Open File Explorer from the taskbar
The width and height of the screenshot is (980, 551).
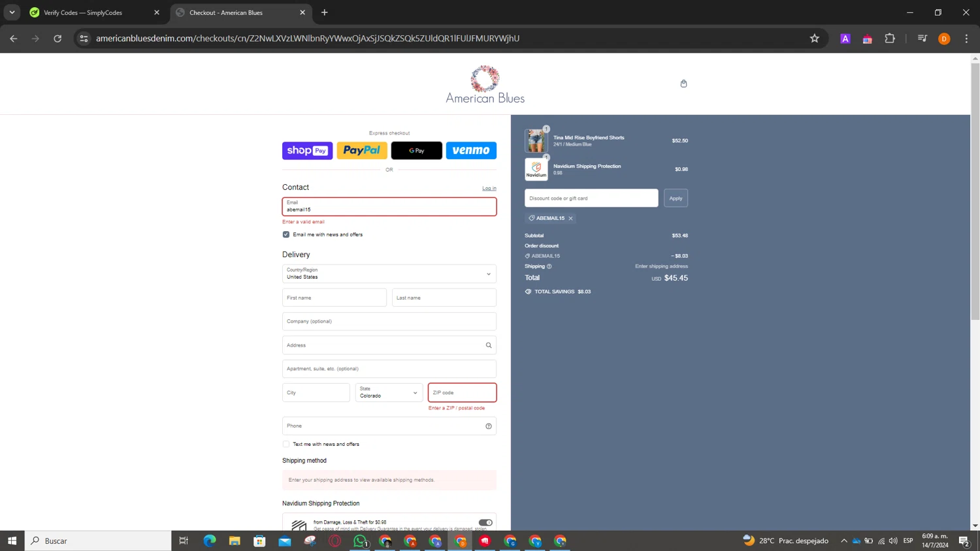pyautogui.click(x=235, y=541)
